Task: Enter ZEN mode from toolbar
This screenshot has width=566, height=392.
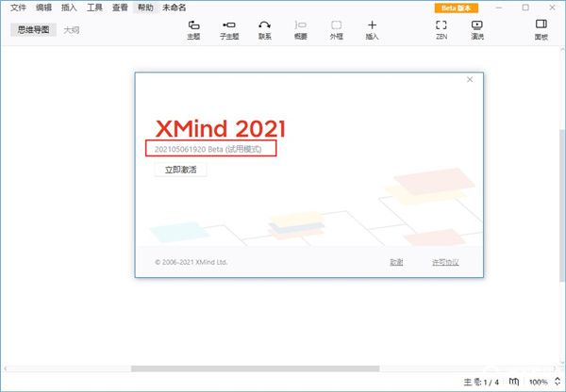Action: pyautogui.click(x=441, y=29)
